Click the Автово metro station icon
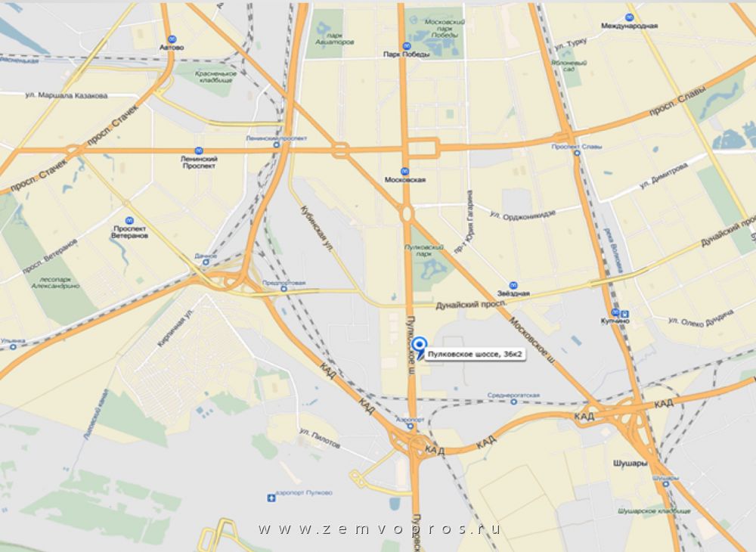Screen dimensions: 756x552 click(172, 39)
